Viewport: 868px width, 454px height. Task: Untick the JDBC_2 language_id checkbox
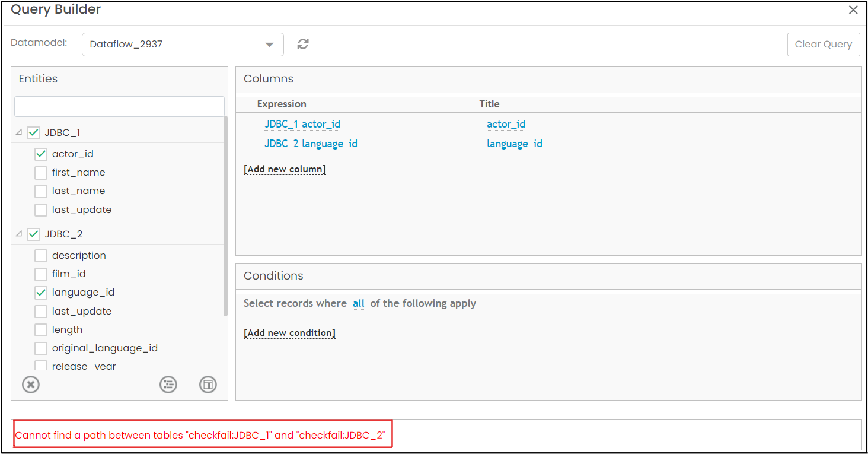pyautogui.click(x=41, y=293)
